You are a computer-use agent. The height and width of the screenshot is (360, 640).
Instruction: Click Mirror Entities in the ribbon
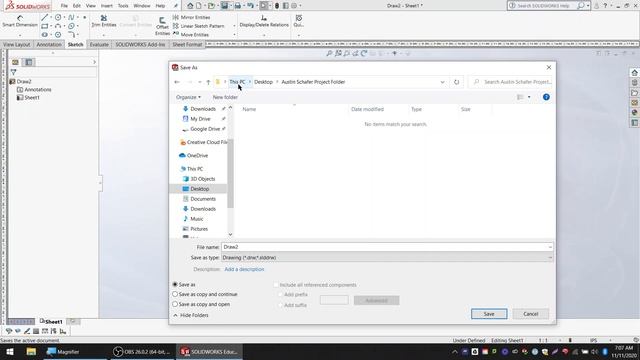point(191,17)
